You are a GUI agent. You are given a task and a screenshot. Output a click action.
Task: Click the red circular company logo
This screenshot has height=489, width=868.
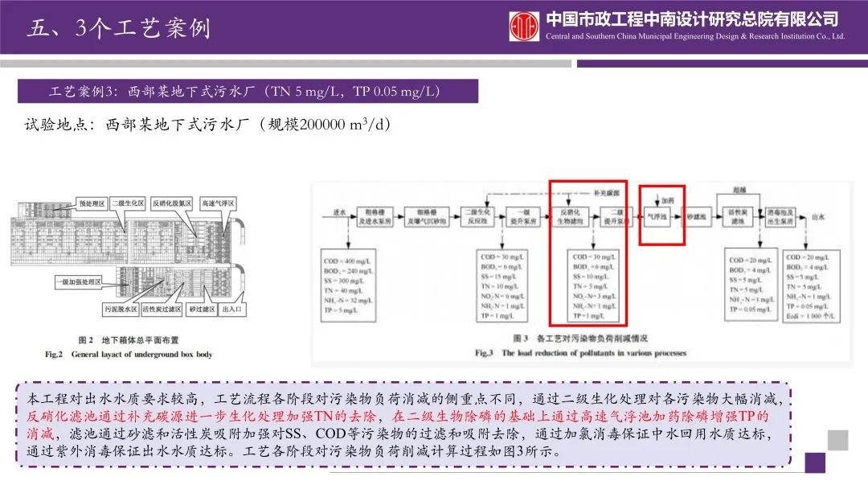(524, 27)
